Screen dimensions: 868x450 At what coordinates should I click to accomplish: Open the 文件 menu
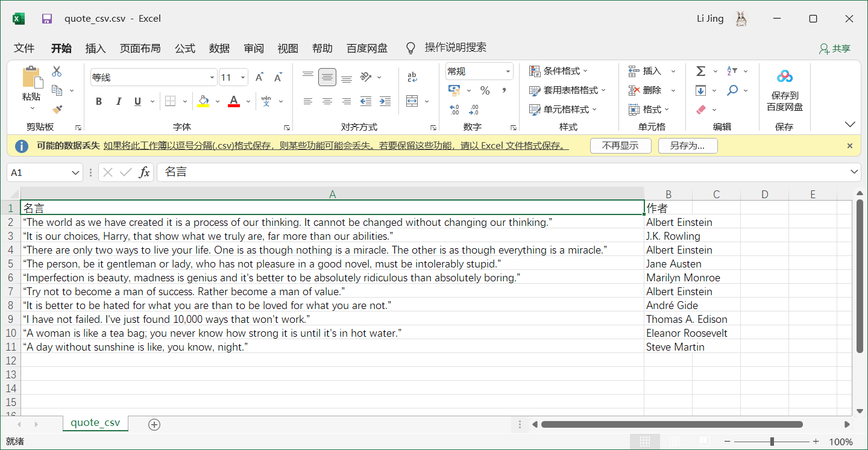24,48
